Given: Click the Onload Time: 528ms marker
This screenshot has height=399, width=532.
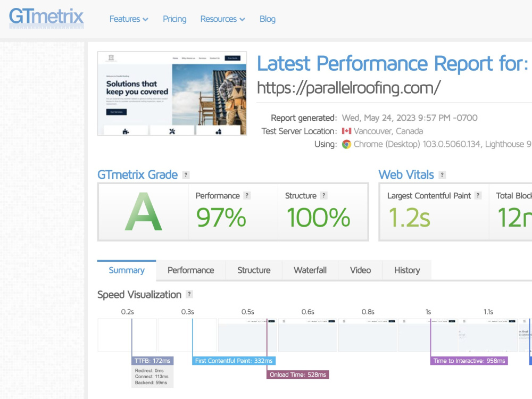Looking at the screenshot, I should click(297, 375).
